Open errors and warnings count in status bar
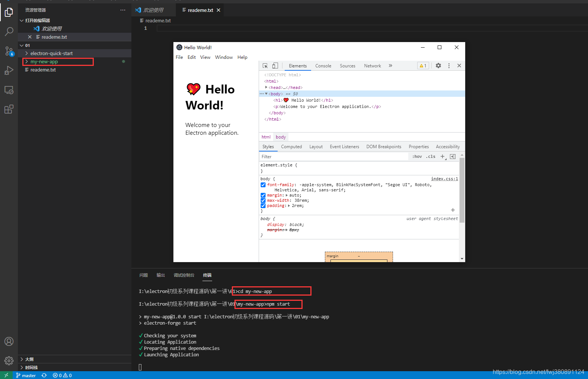The height and width of the screenshot is (379, 588). click(62, 375)
